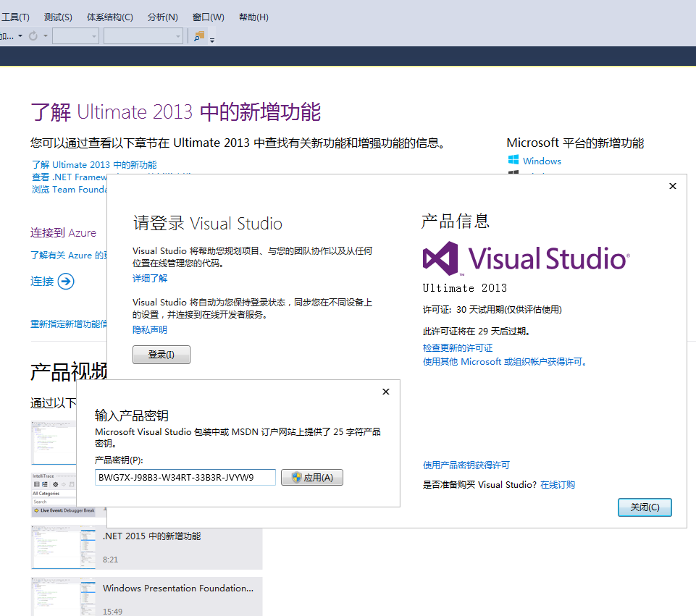Click 详细了解 link in sign-in dialog

[x=150, y=278]
